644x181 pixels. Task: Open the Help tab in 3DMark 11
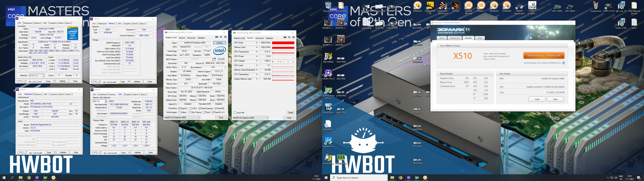click(x=480, y=38)
